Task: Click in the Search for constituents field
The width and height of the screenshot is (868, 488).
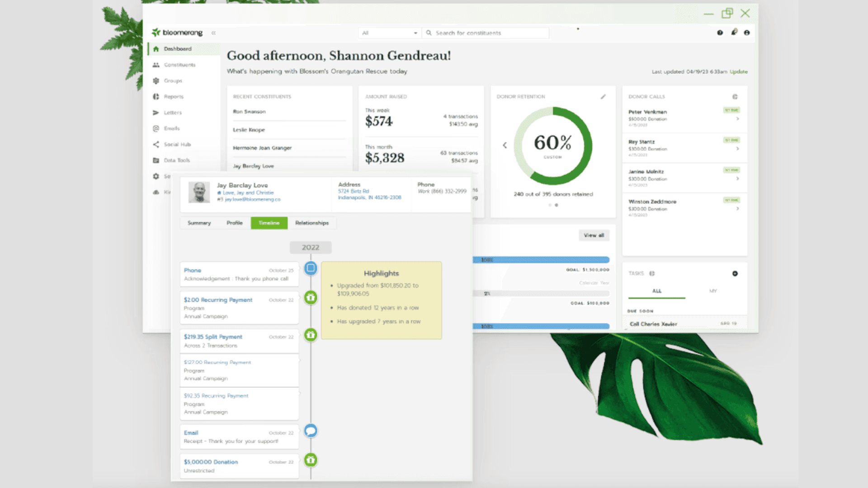Action: pyautogui.click(x=486, y=33)
